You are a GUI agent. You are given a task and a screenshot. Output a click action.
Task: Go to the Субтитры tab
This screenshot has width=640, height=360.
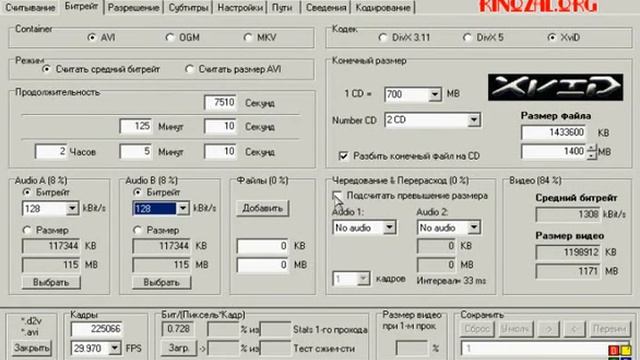tap(188, 7)
